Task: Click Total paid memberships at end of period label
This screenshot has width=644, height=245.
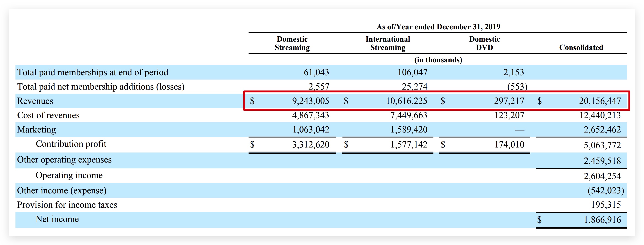Action: pyautogui.click(x=93, y=72)
